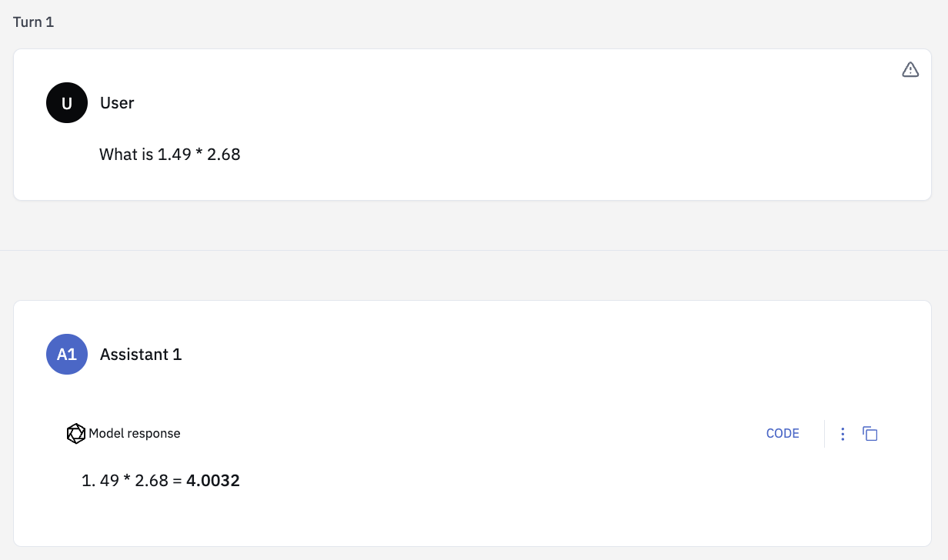Click the black U user avatar
This screenshot has height=560, width=948.
click(67, 103)
